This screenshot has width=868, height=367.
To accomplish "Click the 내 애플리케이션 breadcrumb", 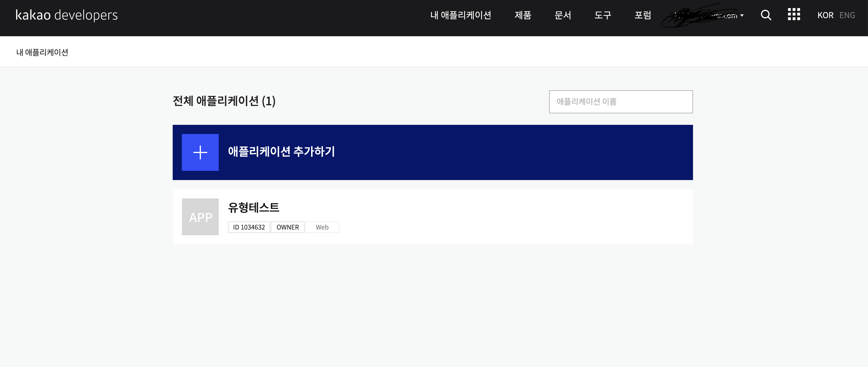I will point(42,52).
